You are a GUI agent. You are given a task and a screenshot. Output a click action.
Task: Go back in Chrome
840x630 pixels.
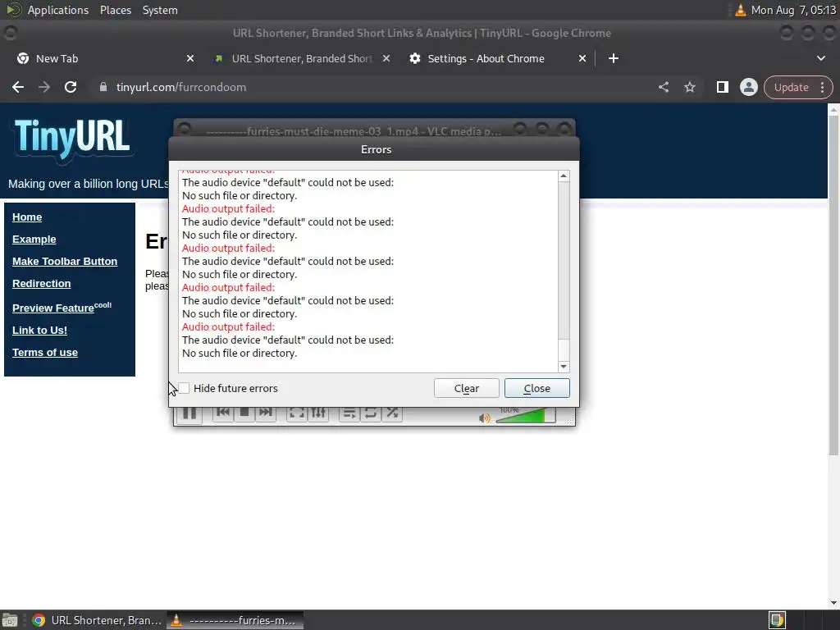(x=18, y=87)
